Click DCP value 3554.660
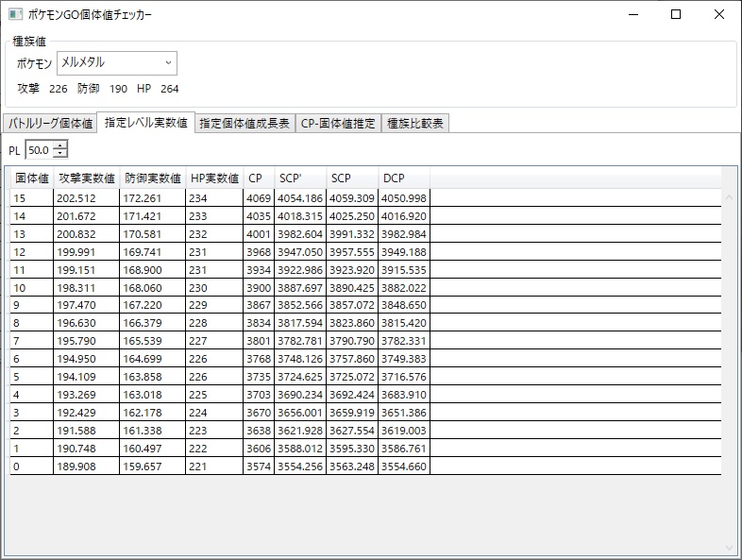This screenshot has width=742, height=560. pos(404,467)
